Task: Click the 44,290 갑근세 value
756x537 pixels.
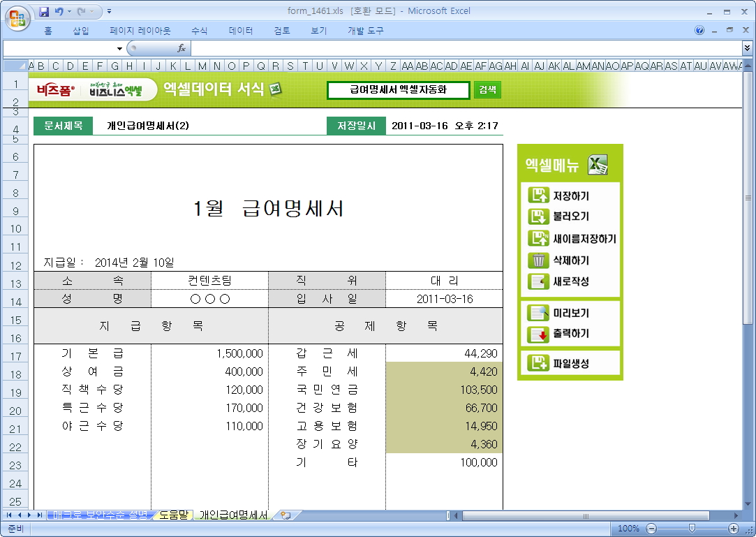Action: pyautogui.click(x=481, y=353)
